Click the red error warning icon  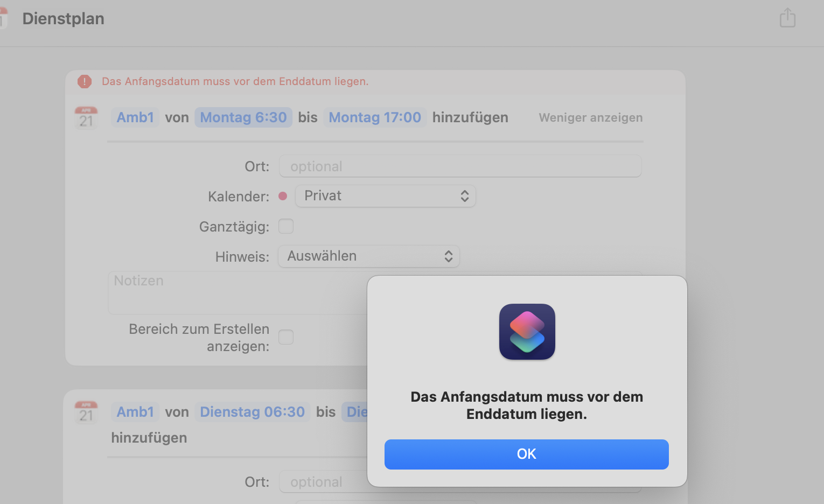[85, 81]
